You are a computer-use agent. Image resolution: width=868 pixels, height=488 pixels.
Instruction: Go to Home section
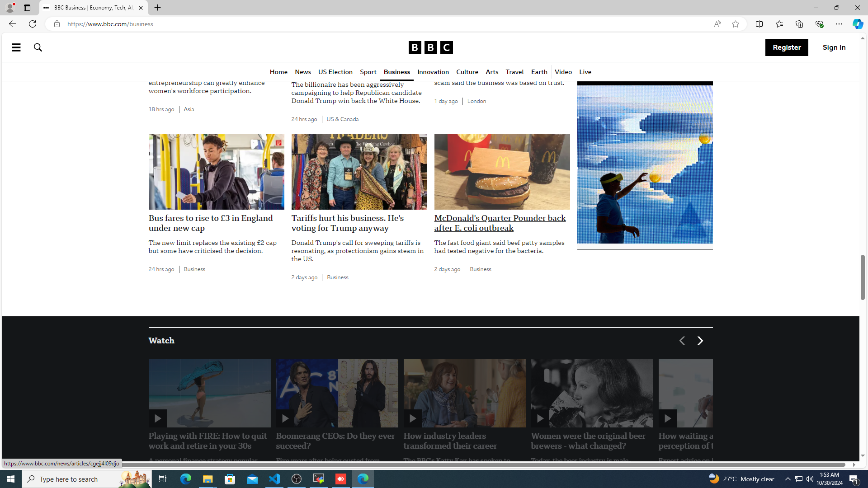(x=278, y=72)
